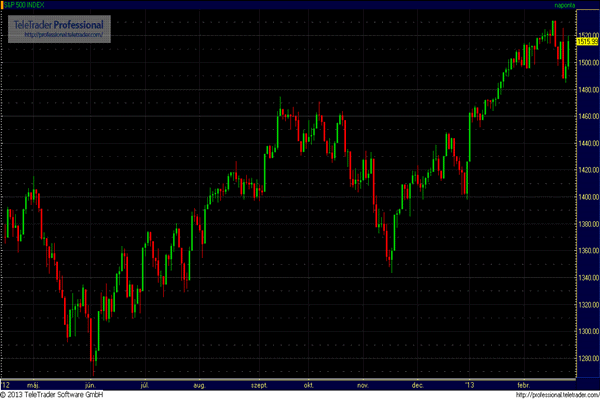Click the 1400.00 level on price axis

point(587,196)
